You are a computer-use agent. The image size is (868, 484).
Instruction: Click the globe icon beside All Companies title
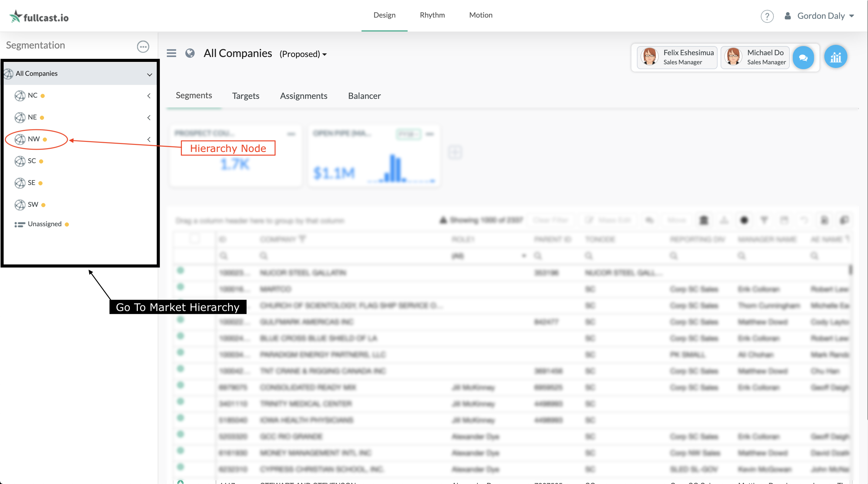190,53
